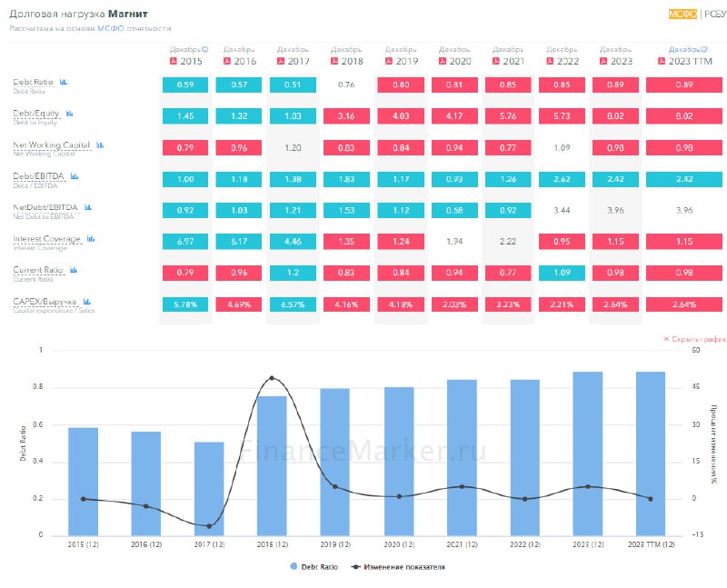
Task: Select the Debt Ratio 0.76 cell for 2018
Action: coord(346,85)
